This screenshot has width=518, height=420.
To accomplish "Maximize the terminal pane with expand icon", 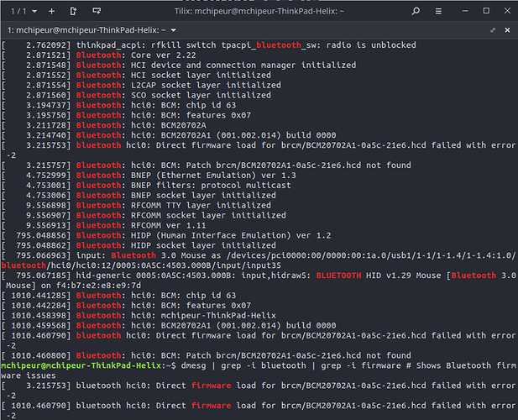I will click(x=493, y=30).
